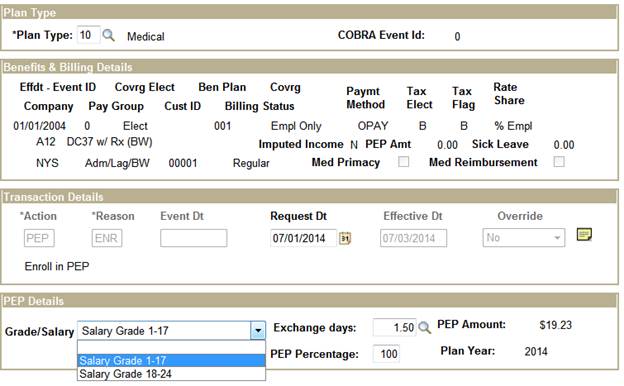Check the Med Primacy checkbox
The image size is (624, 386).
click(x=404, y=162)
